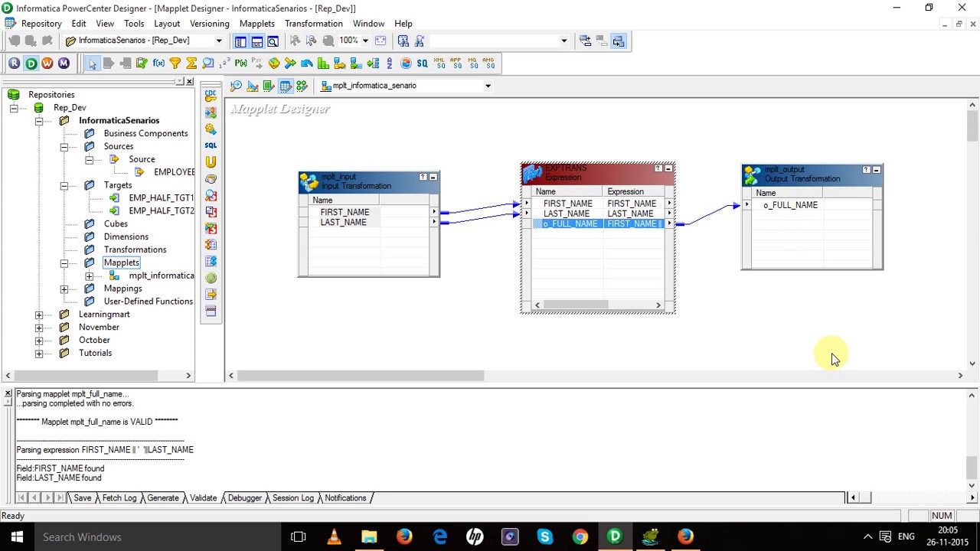The width and height of the screenshot is (980, 551).
Task: Open the Session Log output tab
Action: 292,498
